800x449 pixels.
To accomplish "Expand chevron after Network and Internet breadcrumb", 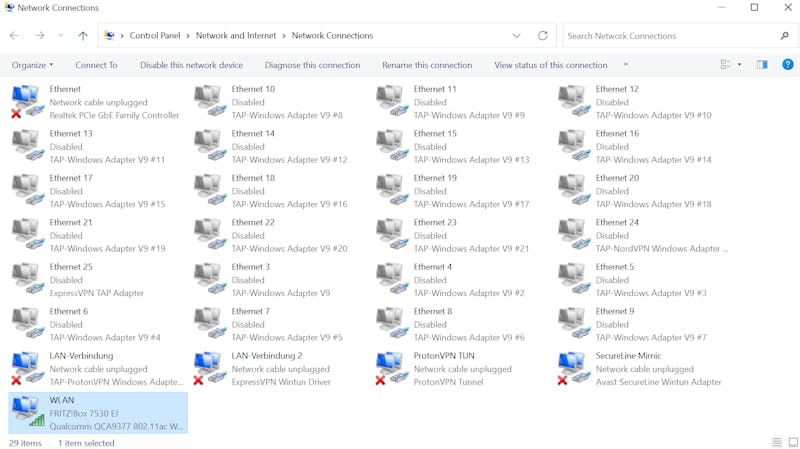I will coord(284,36).
